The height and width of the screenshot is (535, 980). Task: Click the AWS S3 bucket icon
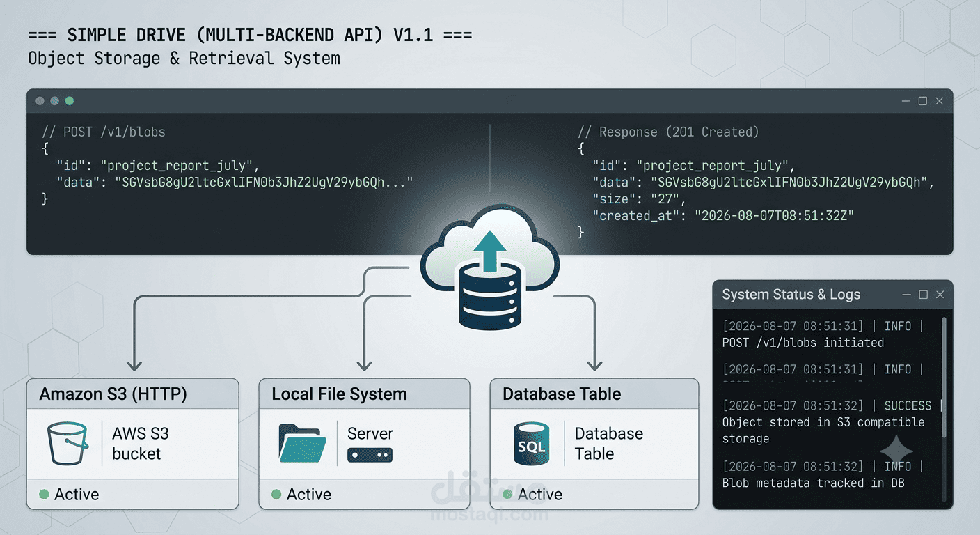pos(68,443)
